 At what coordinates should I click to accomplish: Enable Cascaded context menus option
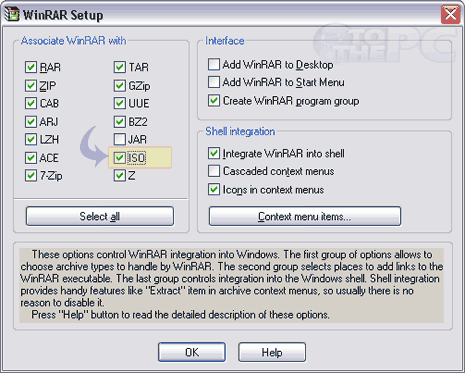[x=214, y=171]
